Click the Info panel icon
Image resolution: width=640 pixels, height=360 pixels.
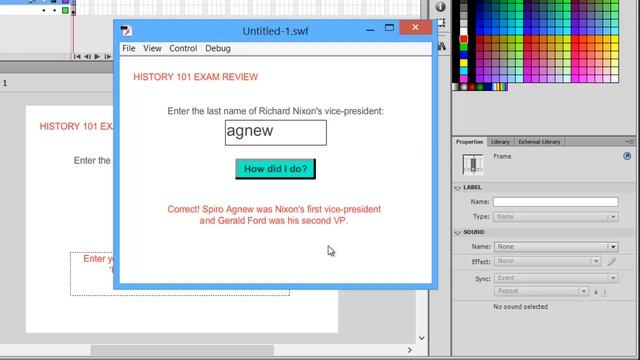click(x=440, y=7)
